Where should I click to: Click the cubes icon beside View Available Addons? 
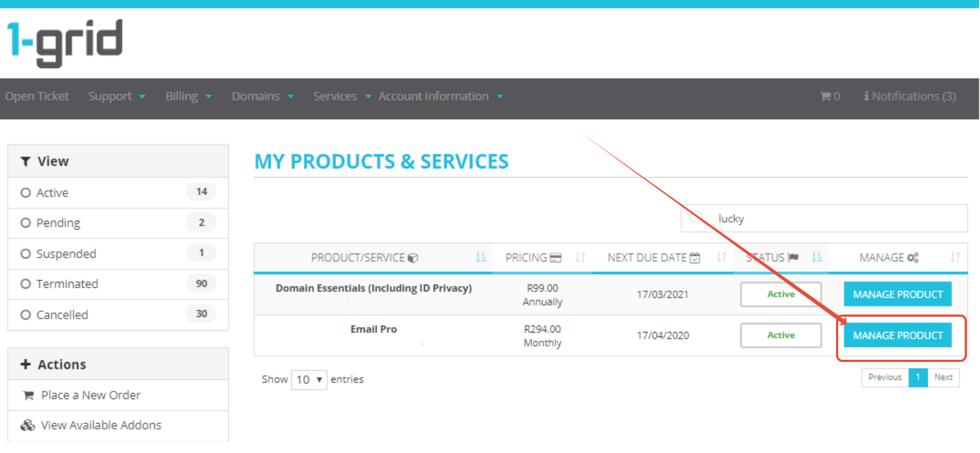28,425
